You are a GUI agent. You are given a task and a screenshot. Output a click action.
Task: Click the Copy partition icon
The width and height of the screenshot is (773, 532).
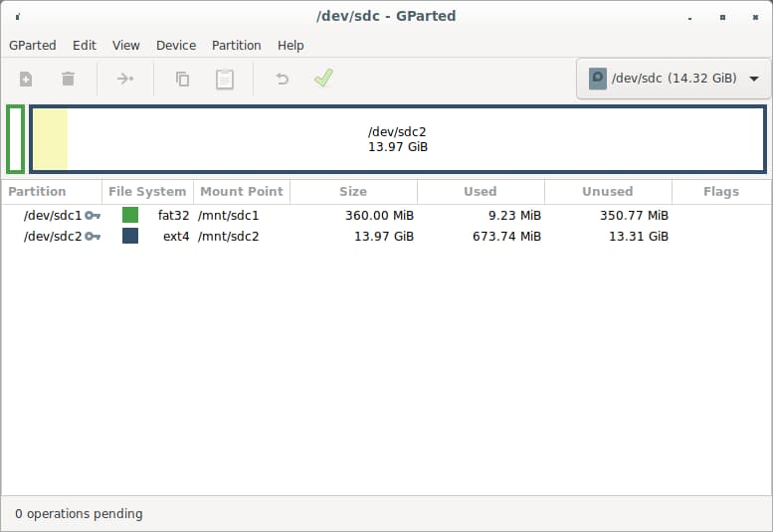[x=182, y=79]
